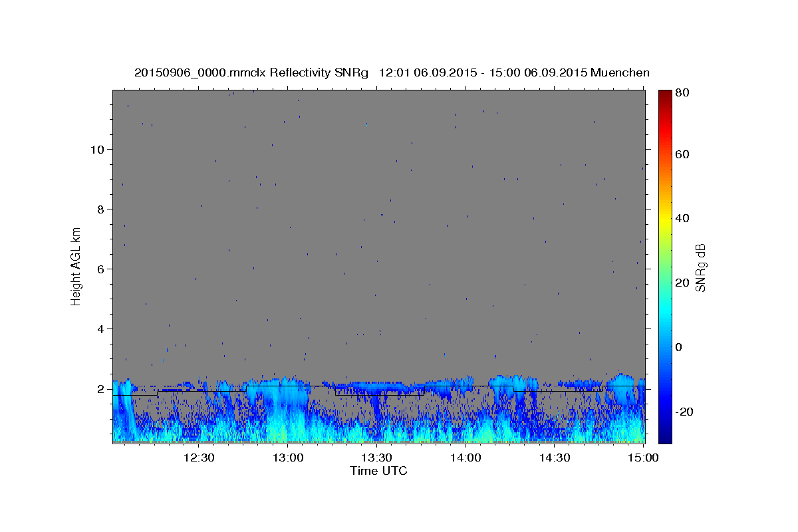The width and height of the screenshot is (798, 532).
Task: Click the height tick label 6
Action: click(100, 269)
